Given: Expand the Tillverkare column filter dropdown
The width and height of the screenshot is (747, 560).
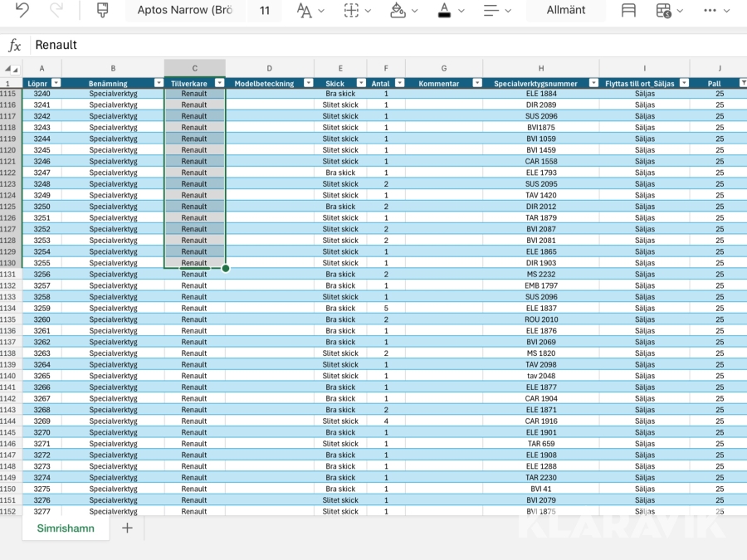Looking at the screenshot, I should pyautogui.click(x=219, y=83).
